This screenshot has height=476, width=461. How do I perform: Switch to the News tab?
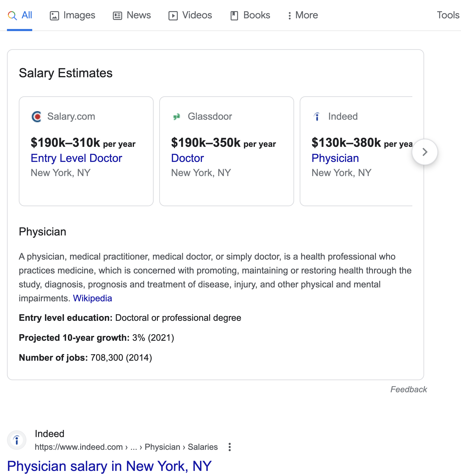tap(132, 15)
